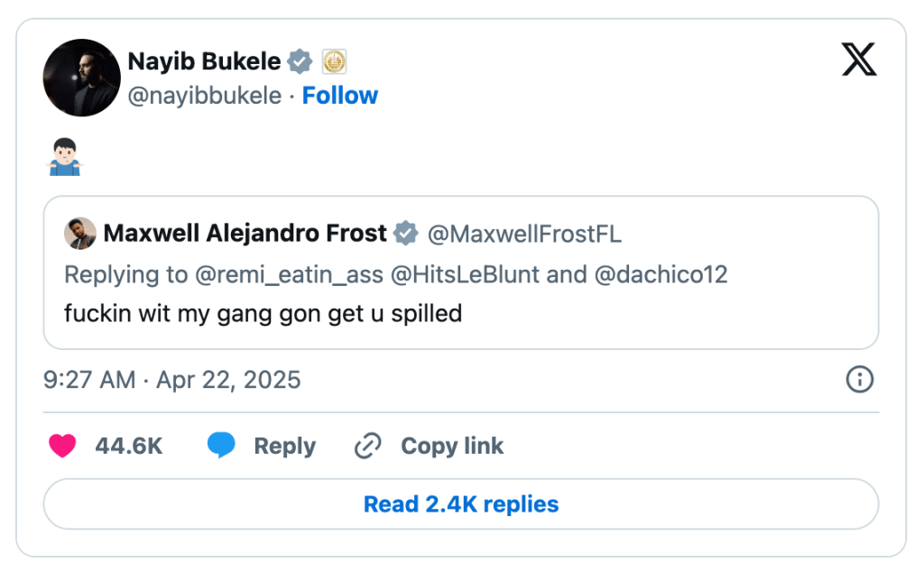Click the 44.6K likes count
The height and width of the screenshot is (572, 924).
129,446
